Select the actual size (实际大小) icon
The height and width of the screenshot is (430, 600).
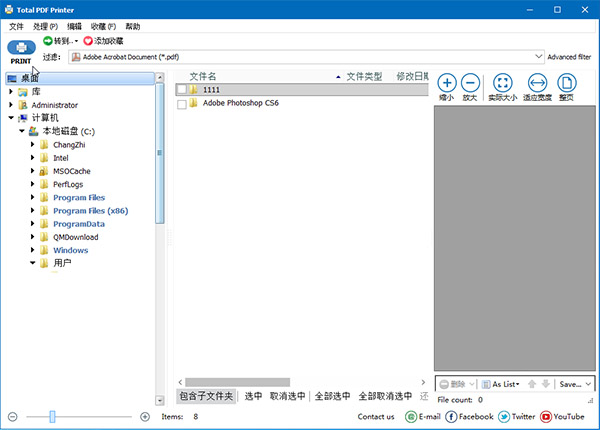[503, 84]
